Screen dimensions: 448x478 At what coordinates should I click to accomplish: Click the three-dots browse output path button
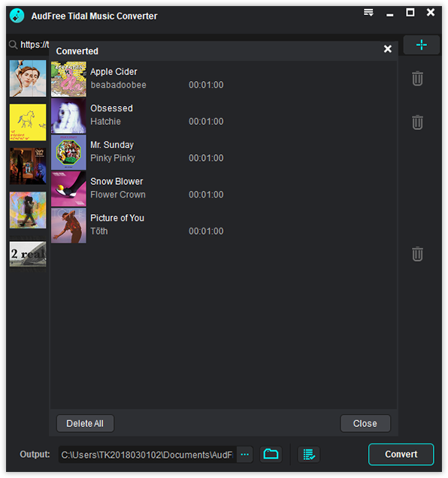coord(244,455)
